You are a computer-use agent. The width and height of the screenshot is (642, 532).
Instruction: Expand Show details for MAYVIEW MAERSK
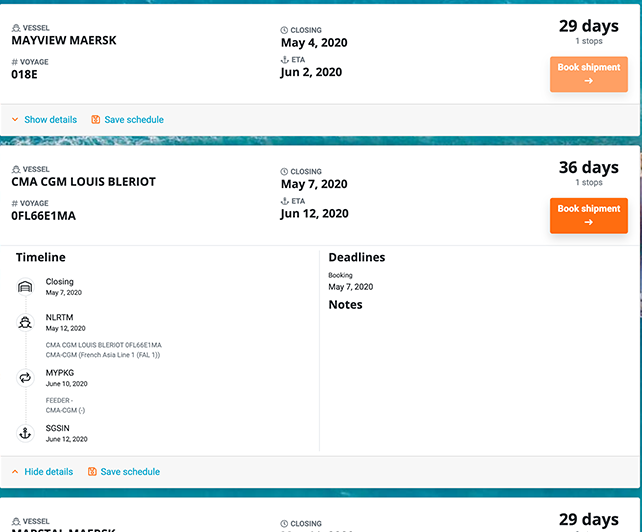pyautogui.click(x=50, y=120)
